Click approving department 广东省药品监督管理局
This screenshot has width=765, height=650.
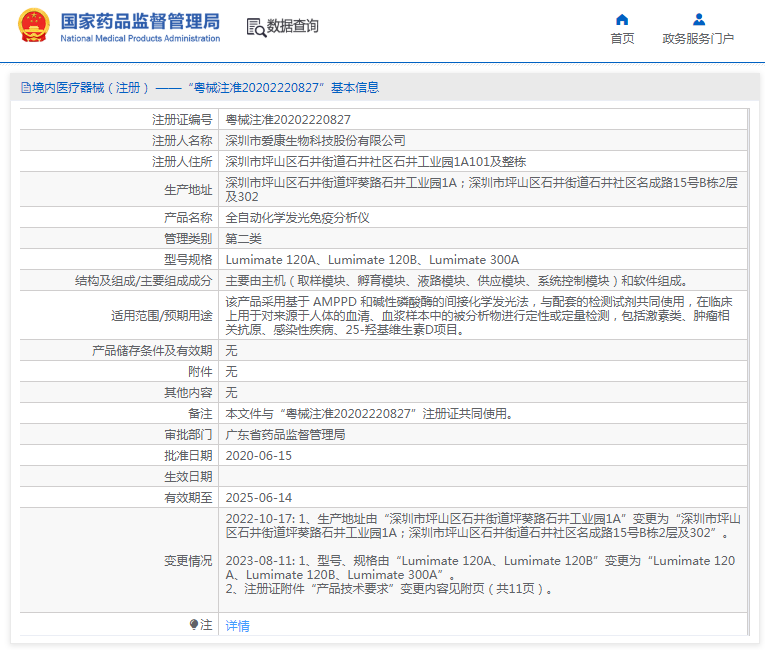tap(285, 434)
